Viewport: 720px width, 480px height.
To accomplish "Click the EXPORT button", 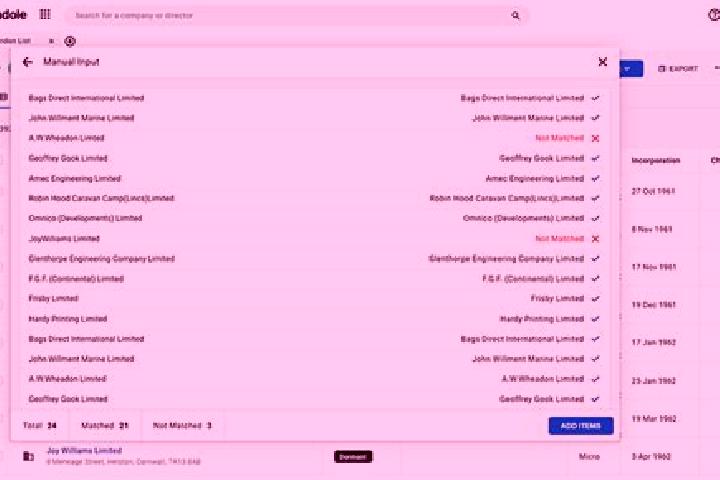I will (x=678, y=69).
